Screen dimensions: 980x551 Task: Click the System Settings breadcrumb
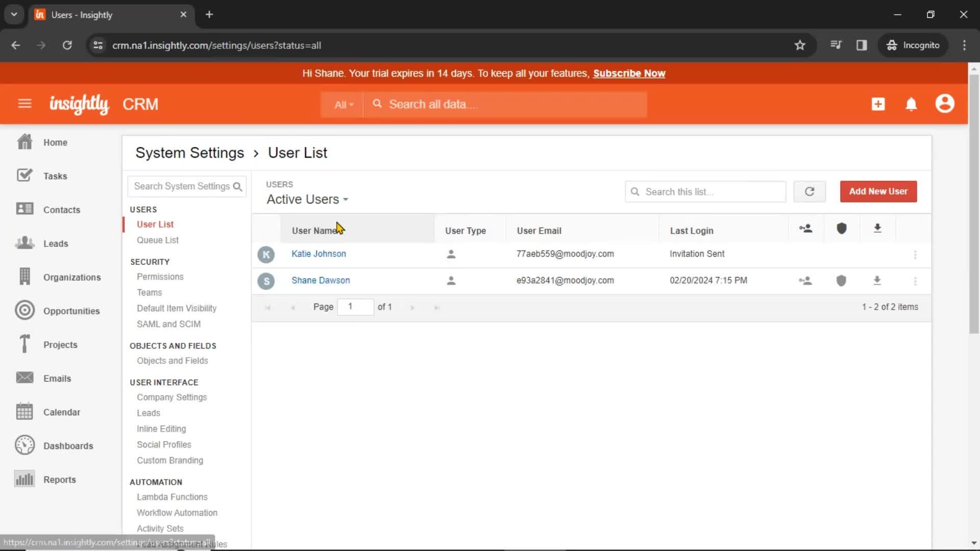pyautogui.click(x=189, y=153)
